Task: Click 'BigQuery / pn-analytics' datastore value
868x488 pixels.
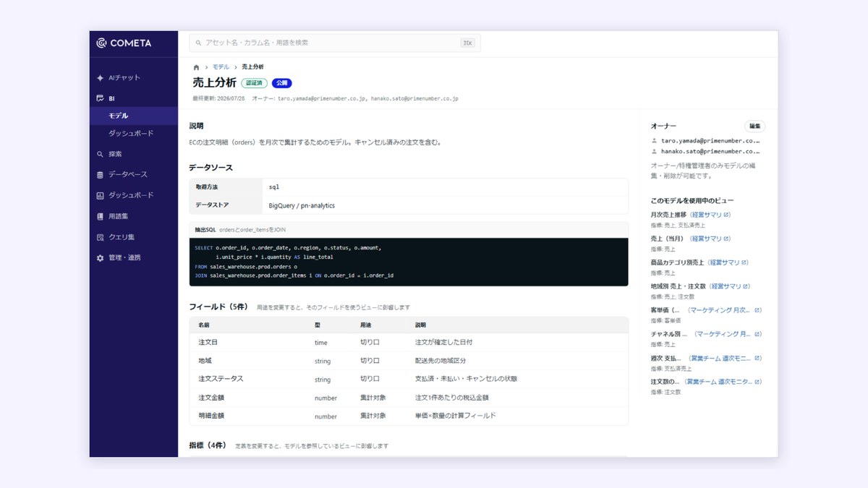Action: 302,205
